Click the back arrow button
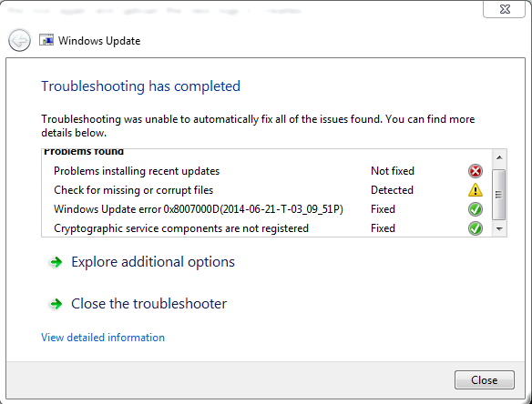This screenshot has height=404, width=532. click(x=19, y=40)
